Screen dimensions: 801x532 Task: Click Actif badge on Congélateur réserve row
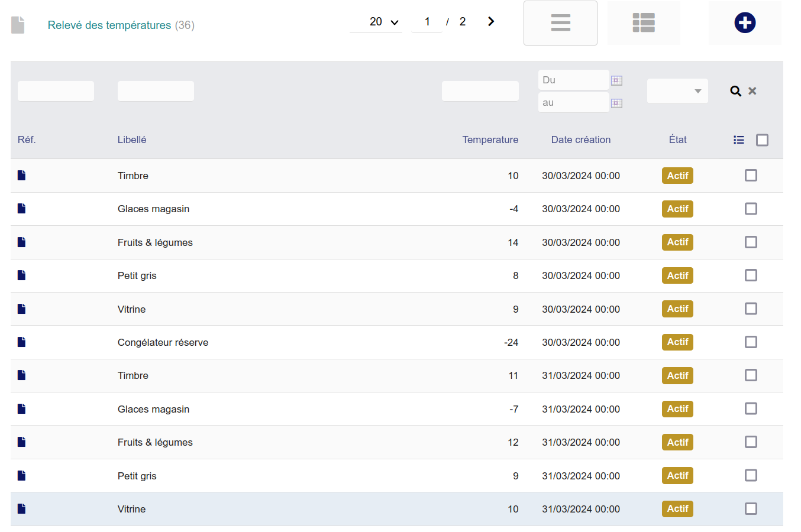point(677,342)
